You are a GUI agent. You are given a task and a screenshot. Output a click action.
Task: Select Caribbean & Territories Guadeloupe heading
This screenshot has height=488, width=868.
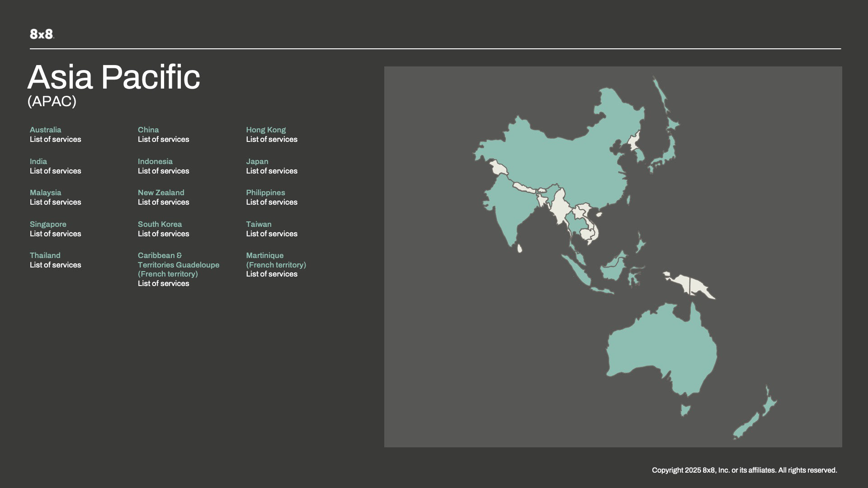[178, 265]
